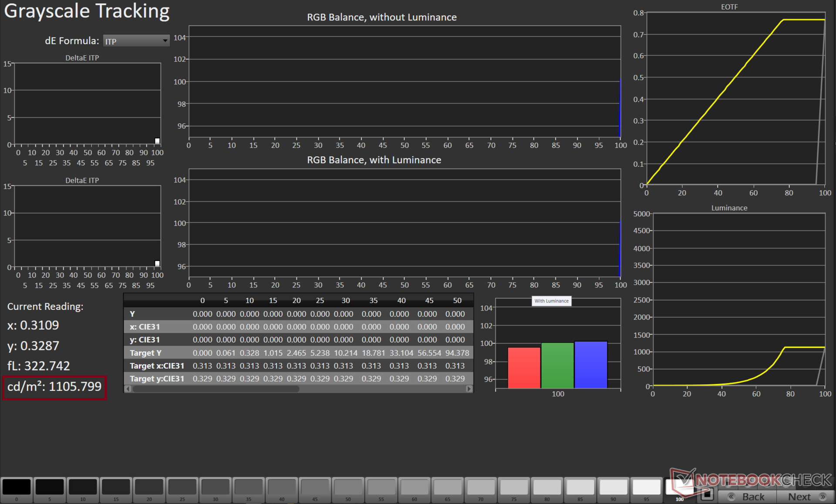Click the stop measurement square icon

tap(707, 494)
